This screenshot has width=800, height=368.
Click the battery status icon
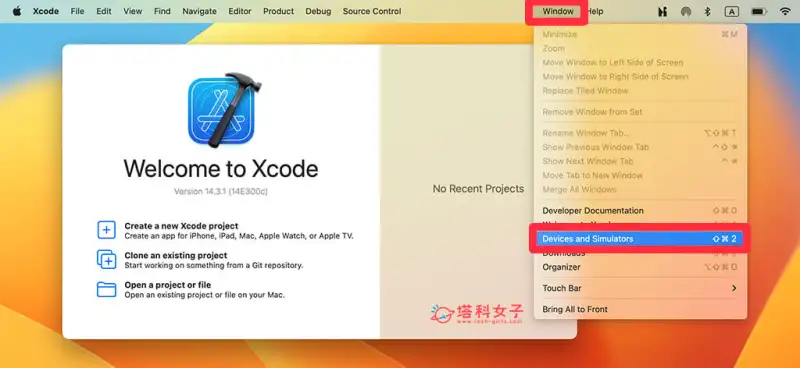click(760, 11)
